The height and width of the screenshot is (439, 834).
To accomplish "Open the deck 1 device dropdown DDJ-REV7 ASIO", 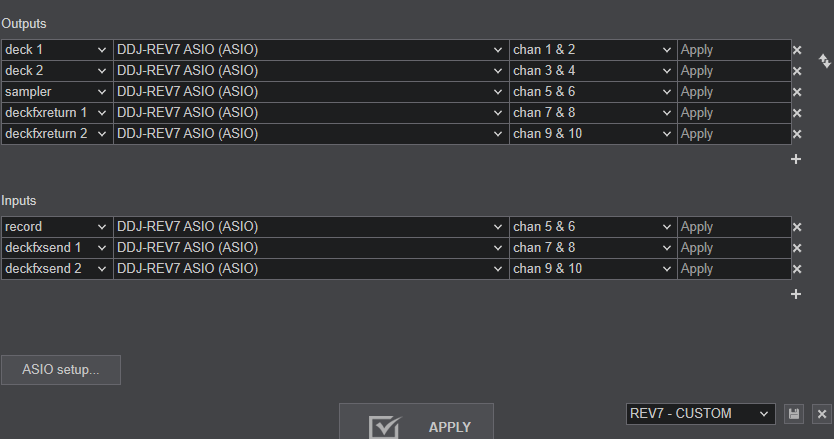I will tap(311, 49).
